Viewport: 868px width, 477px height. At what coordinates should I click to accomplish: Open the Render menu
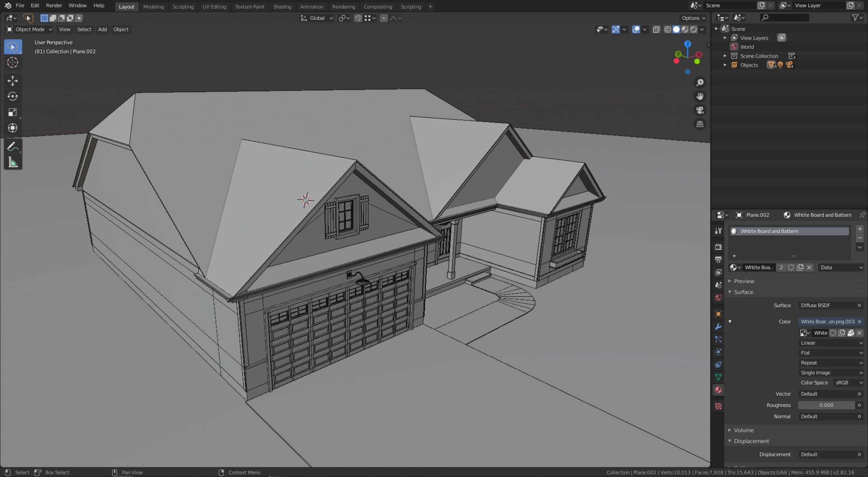(54, 5)
